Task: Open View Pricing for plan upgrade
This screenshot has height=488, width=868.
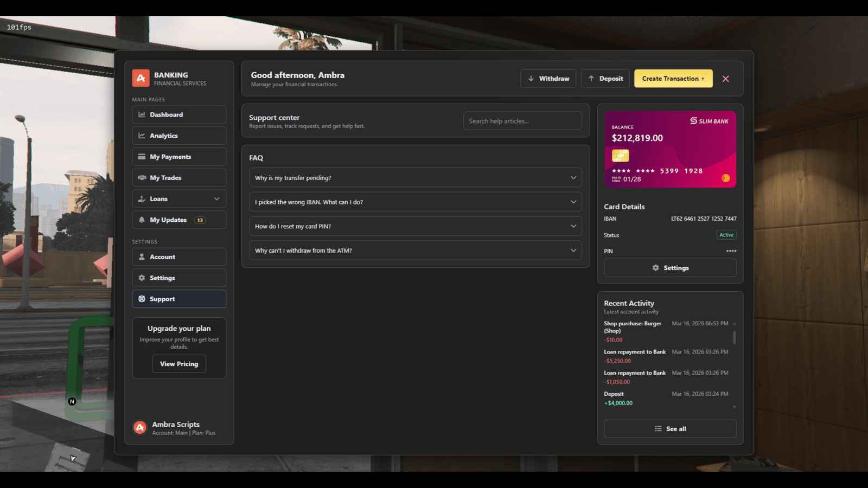Action: coord(179,364)
